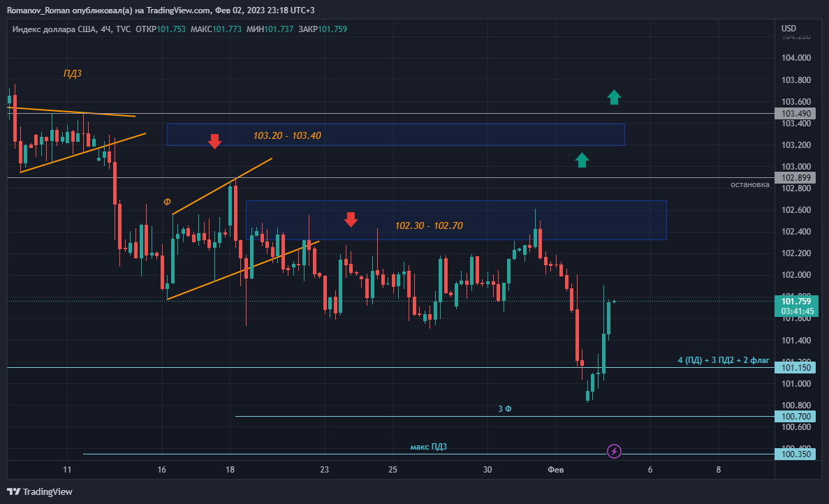Click the МИН value 101.737
The height and width of the screenshot is (504, 829).
[279, 29]
